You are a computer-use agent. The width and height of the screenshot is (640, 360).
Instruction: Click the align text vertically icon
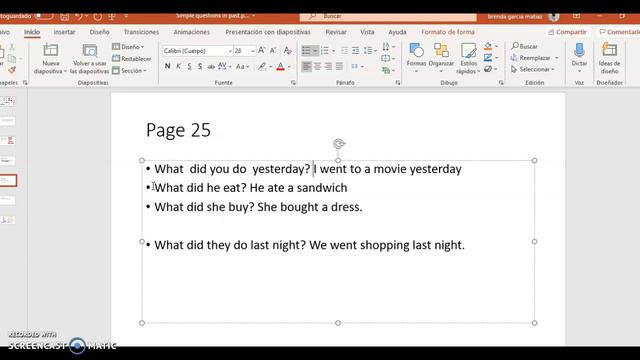386,59
